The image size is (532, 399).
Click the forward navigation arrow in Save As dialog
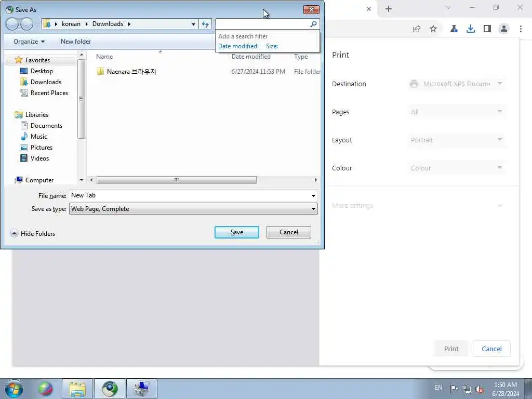pyautogui.click(x=27, y=24)
